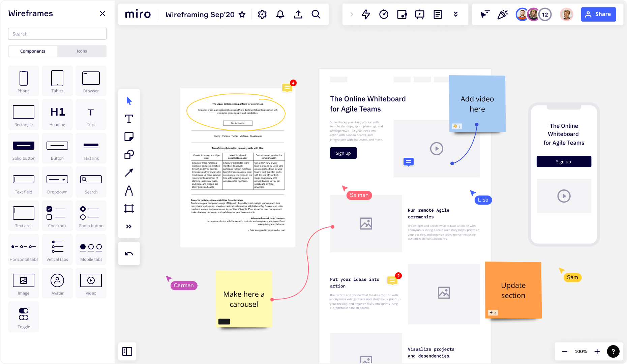
Task: Pick the Shapes tool
Action: point(129,155)
